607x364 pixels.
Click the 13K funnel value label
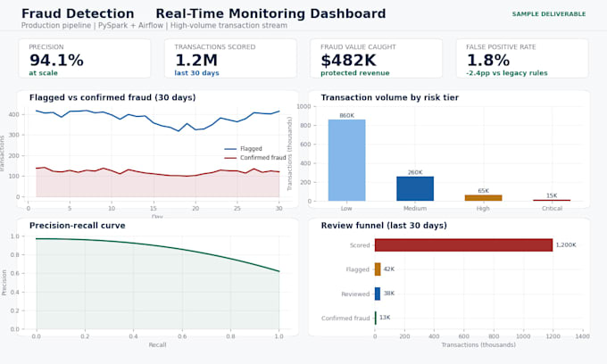pos(385,318)
